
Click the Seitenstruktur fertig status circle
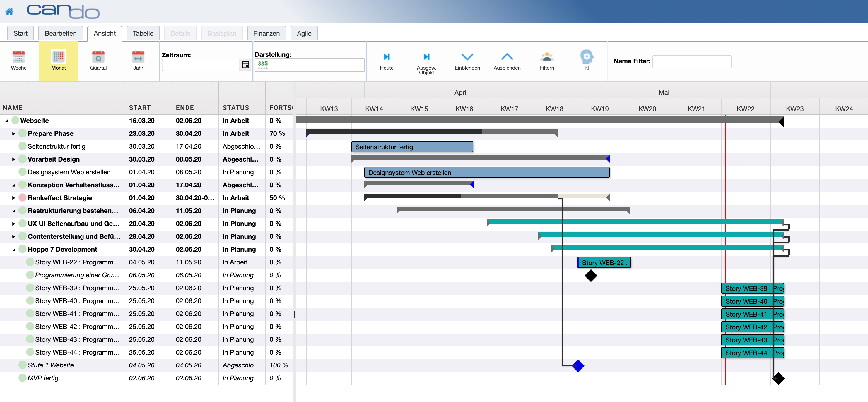[x=23, y=146]
